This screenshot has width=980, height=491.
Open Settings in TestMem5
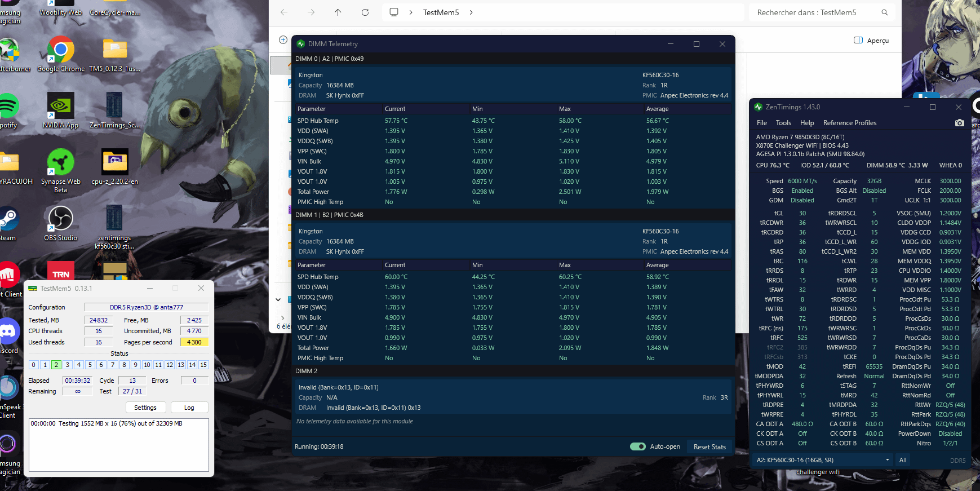[145, 408]
